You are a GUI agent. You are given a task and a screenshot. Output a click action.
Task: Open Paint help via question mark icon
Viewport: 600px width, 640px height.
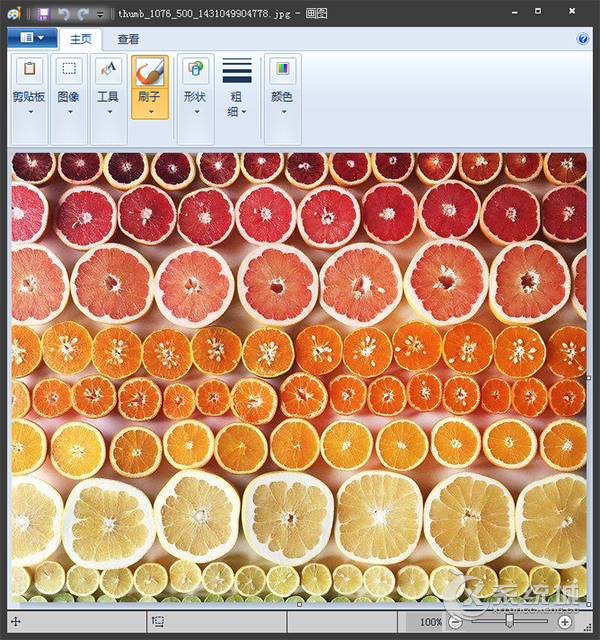(582, 39)
